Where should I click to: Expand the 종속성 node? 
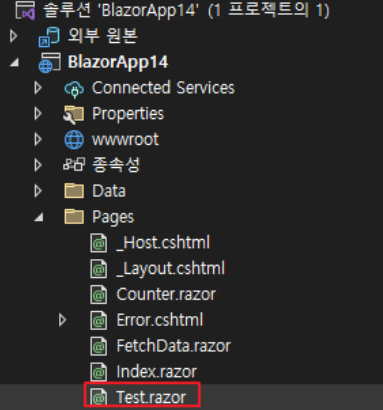click(38, 165)
